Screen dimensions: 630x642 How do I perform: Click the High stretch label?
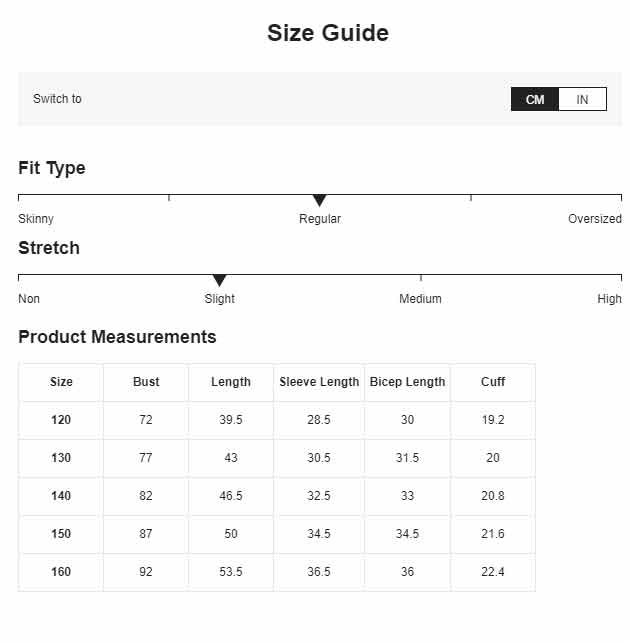pos(610,299)
